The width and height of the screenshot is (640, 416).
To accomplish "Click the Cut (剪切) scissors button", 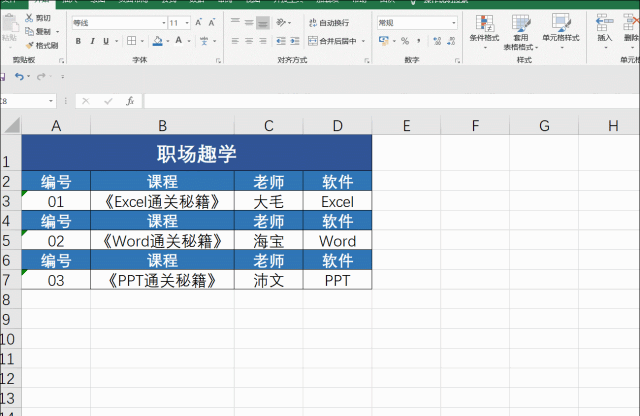I will pos(38,18).
